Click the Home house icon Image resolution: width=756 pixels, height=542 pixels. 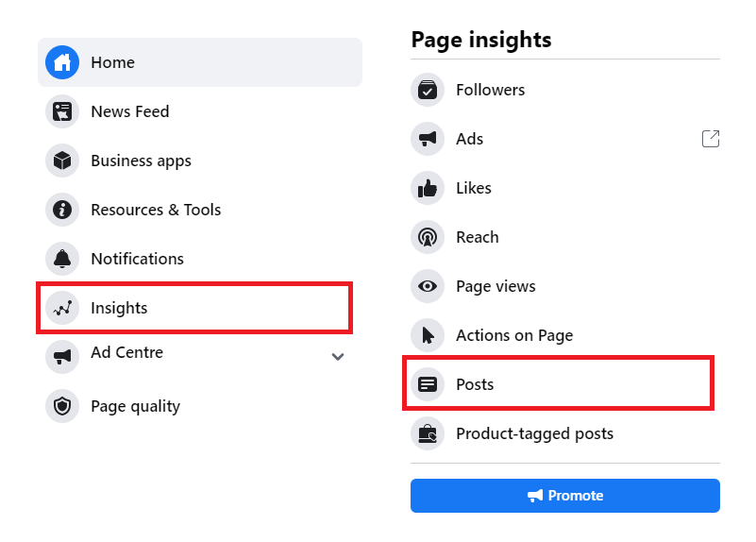62,62
